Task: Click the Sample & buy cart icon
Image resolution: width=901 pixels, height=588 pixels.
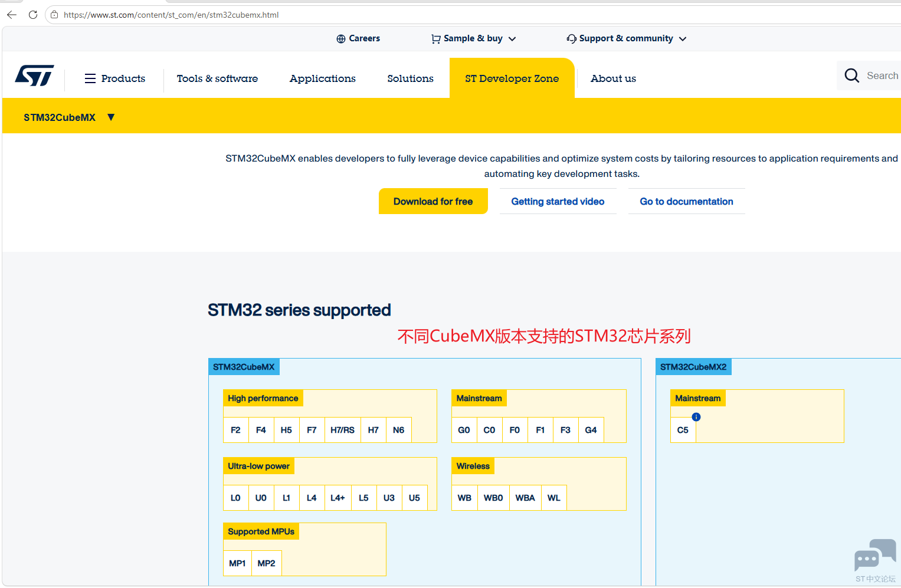Action: click(x=436, y=39)
